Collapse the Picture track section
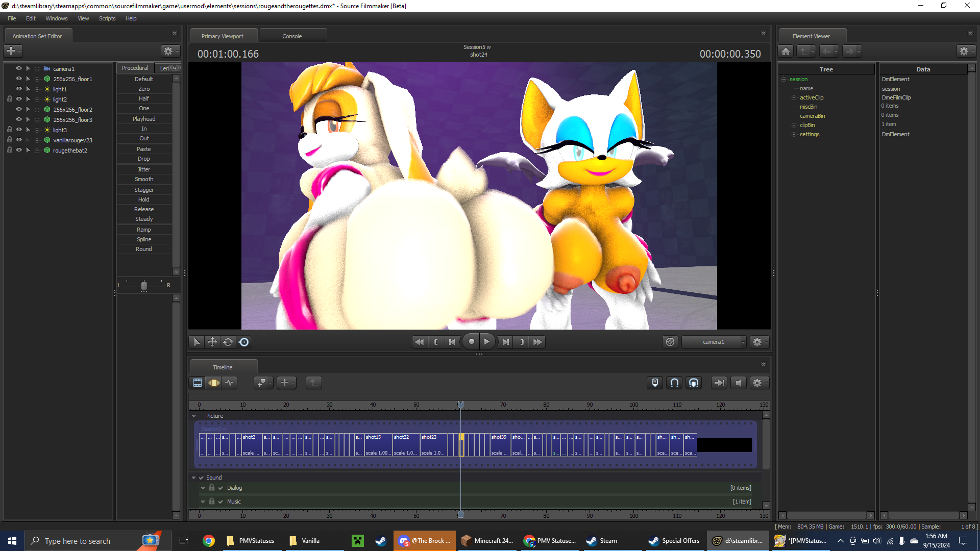 pyautogui.click(x=194, y=416)
